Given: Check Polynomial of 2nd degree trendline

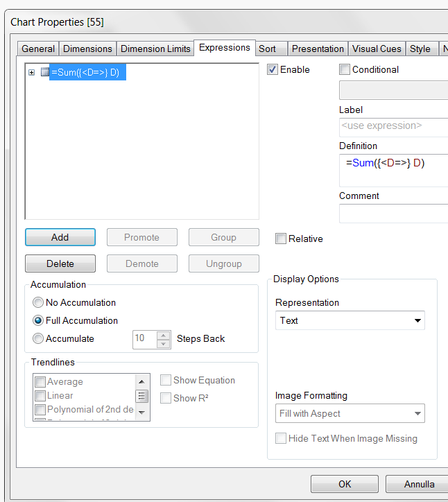Looking at the screenshot, I should point(40,410).
